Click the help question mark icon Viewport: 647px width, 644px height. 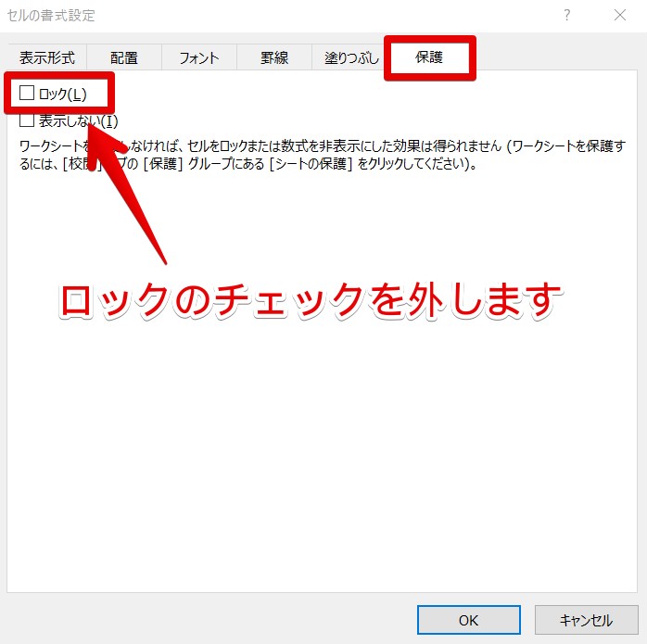pyautogui.click(x=567, y=16)
